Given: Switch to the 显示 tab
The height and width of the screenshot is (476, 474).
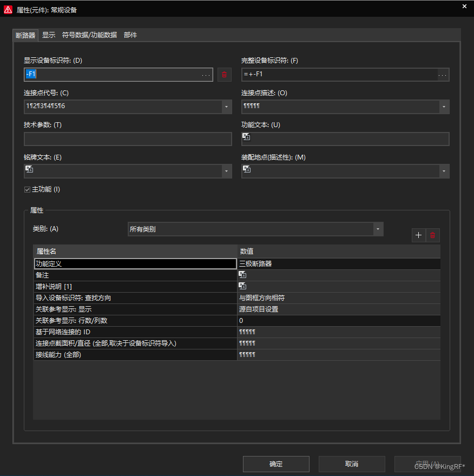Looking at the screenshot, I should (x=49, y=35).
